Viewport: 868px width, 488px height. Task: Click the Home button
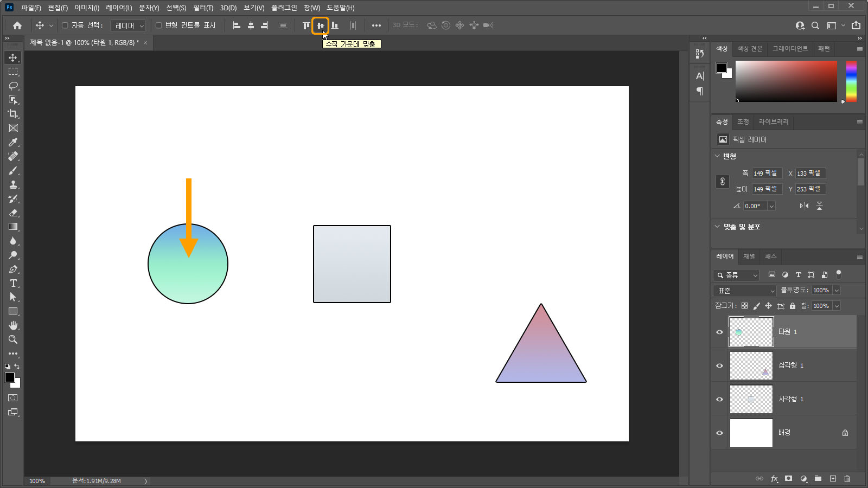pos(17,25)
